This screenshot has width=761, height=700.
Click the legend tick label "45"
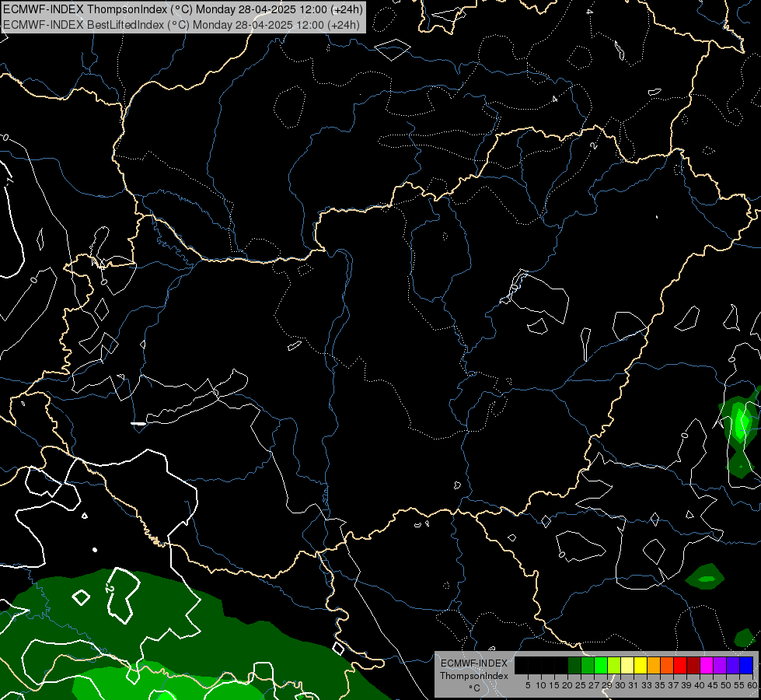coord(713,685)
